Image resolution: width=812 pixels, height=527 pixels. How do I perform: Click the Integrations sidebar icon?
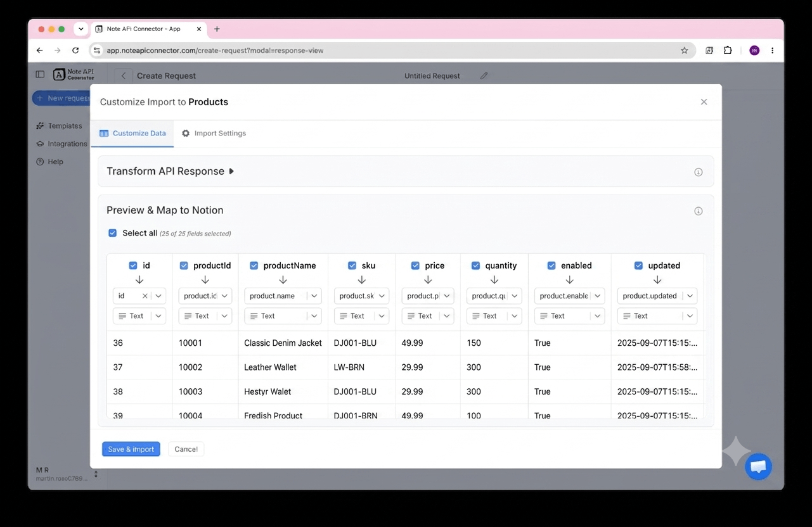[40, 144]
